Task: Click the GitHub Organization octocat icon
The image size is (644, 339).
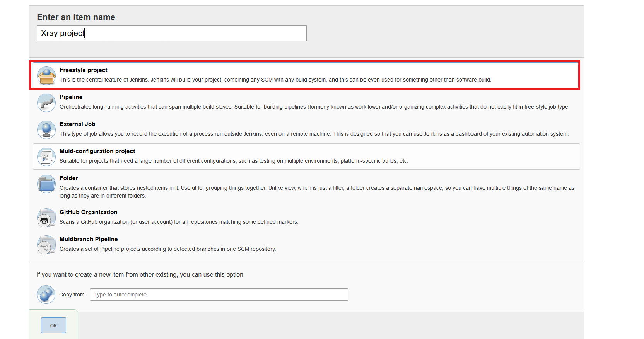Action: 46,218
